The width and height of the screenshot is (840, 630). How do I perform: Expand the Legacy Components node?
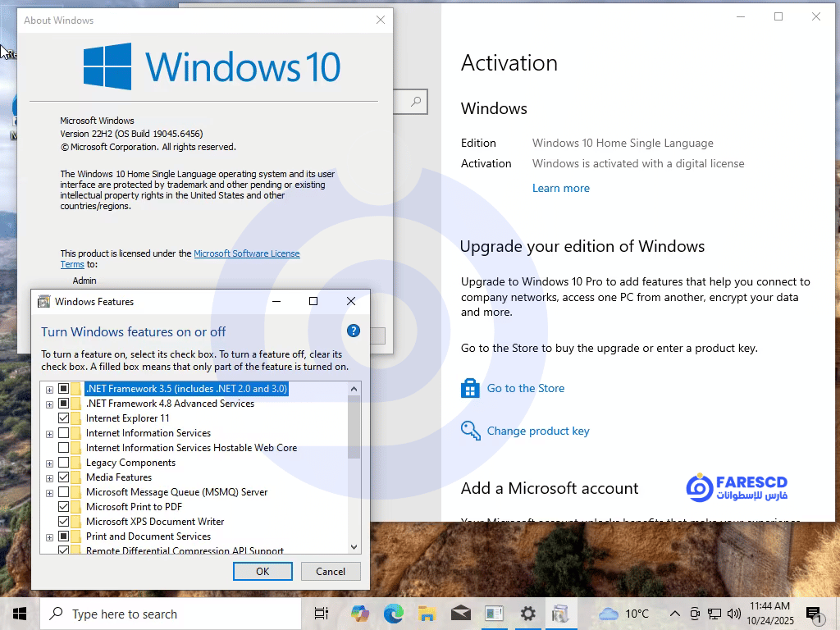tap(49, 463)
